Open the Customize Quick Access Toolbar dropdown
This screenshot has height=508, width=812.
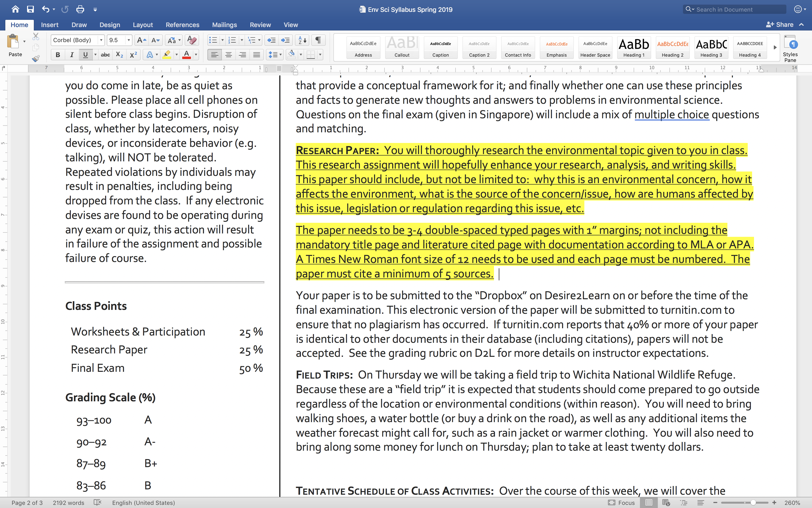tap(95, 10)
